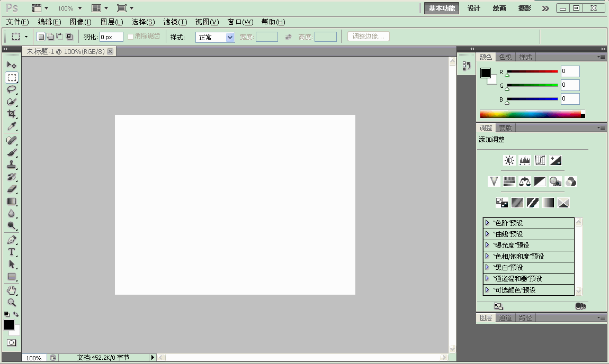The width and height of the screenshot is (609, 364).
Task: Select the Move tool
Action: coord(12,65)
